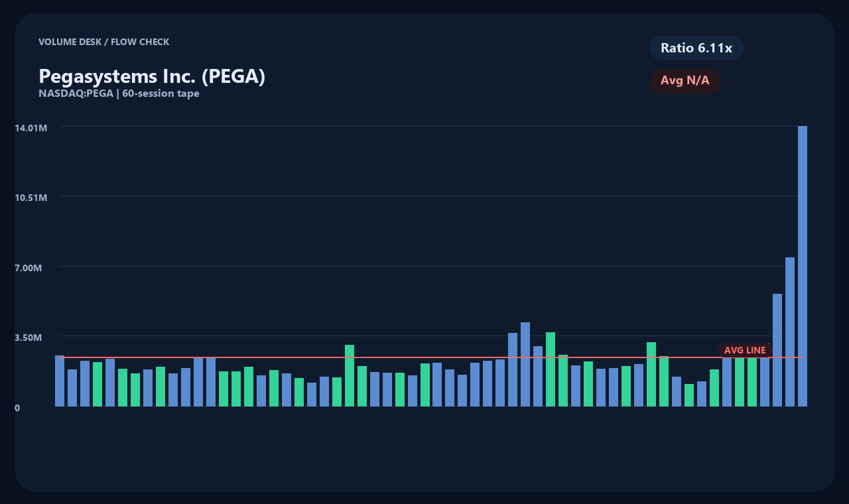The width and height of the screenshot is (849, 504).
Task: Click the 14.01M axis label
Action: point(31,127)
